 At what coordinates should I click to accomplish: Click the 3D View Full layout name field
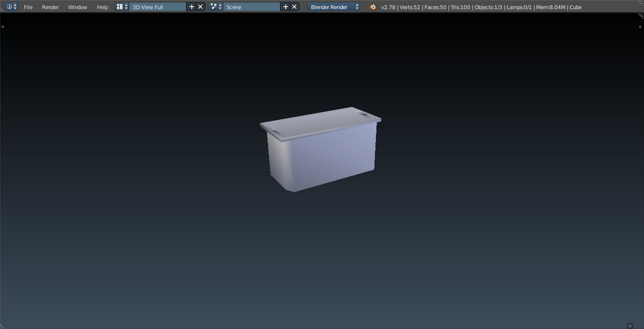[x=158, y=7]
